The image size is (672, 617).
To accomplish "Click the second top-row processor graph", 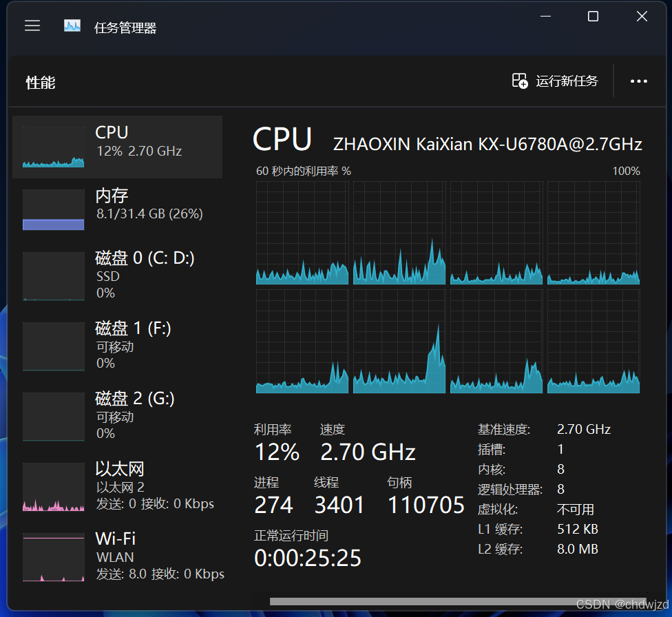I will [x=399, y=233].
